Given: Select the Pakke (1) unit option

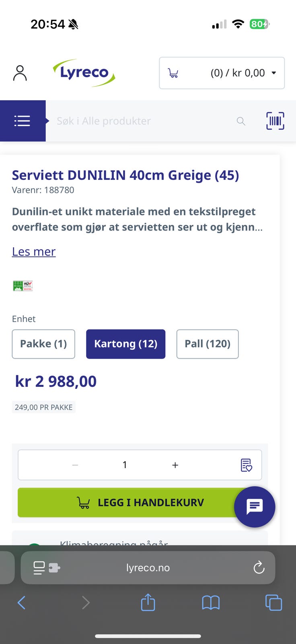Looking at the screenshot, I should (x=43, y=344).
